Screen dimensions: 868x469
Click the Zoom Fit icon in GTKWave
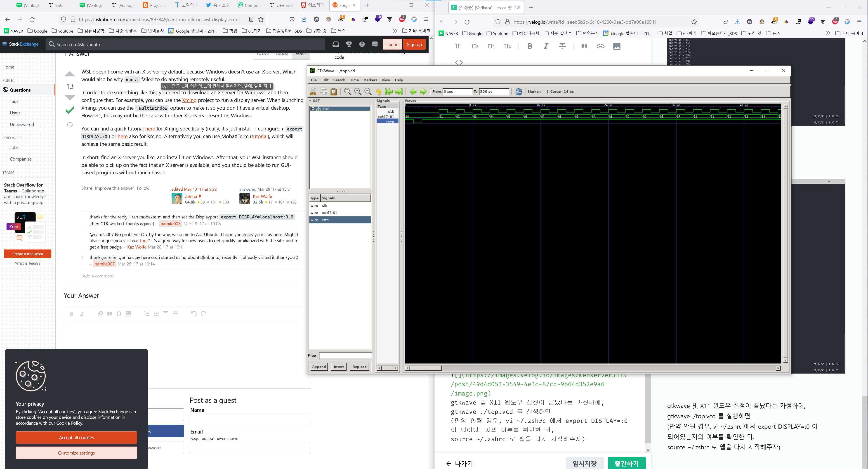tap(347, 91)
